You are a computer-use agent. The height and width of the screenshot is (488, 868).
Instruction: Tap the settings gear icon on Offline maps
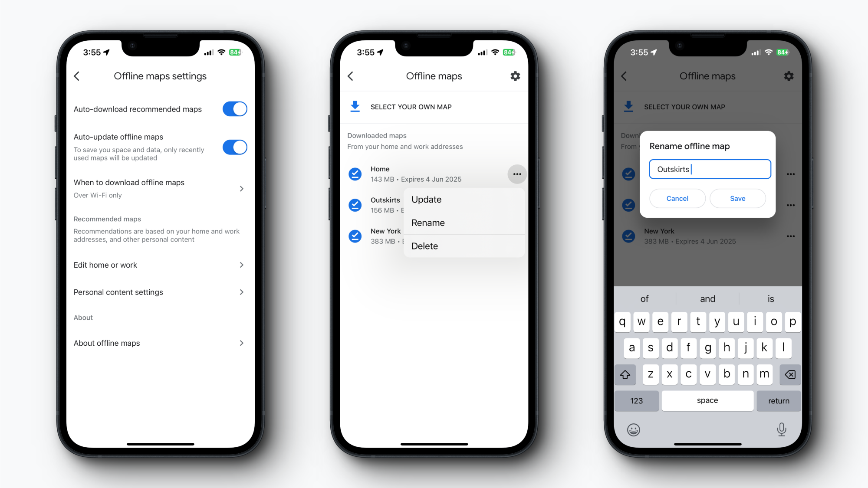point(515,76)
